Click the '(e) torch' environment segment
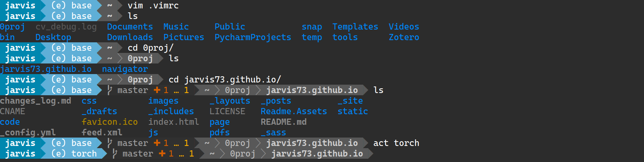This screenshot has height=162, width=644. coord(74,154)
